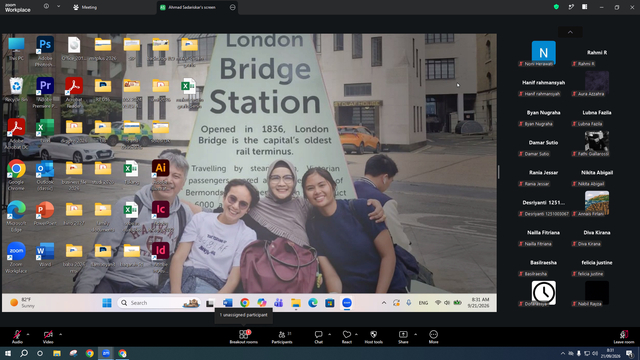Click the Zoom icon in Windows taskbar
Viewport: 640px width, 360px height.
point(106,353)
